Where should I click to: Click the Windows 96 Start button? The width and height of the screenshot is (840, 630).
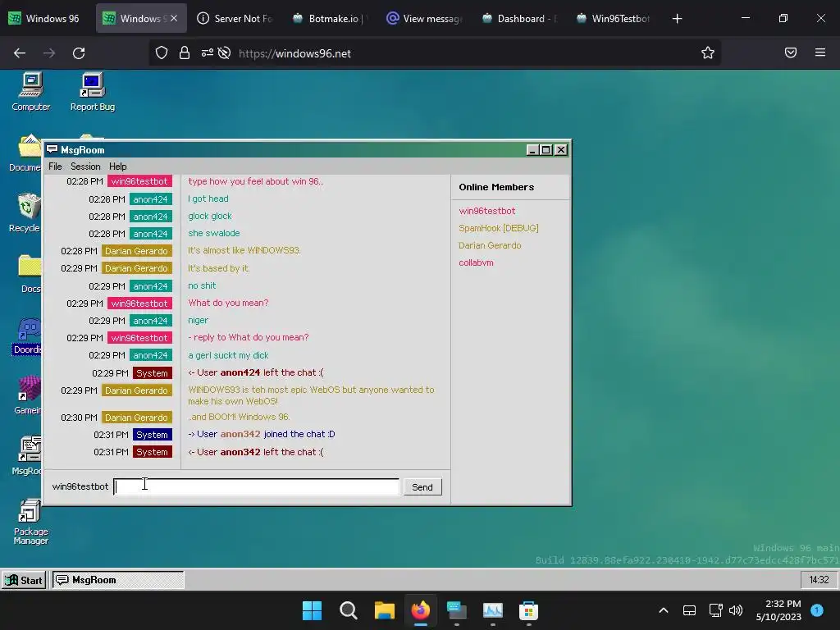pos(24,580)
